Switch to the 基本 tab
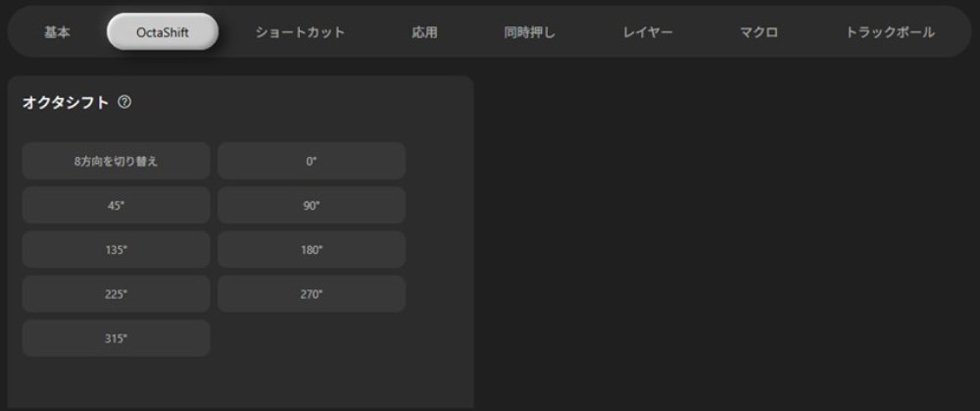980x411 pixels. [57, 32]
